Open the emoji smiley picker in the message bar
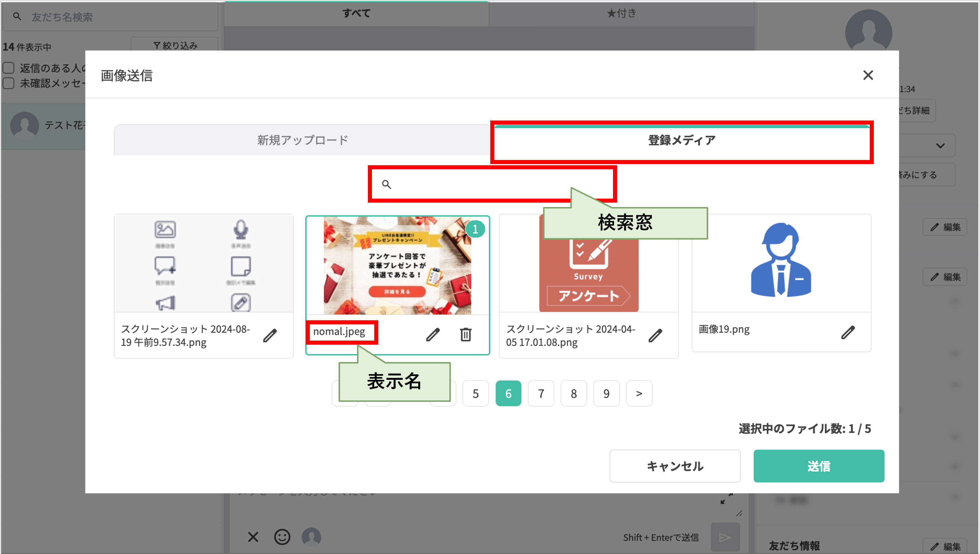 point(282,537)
